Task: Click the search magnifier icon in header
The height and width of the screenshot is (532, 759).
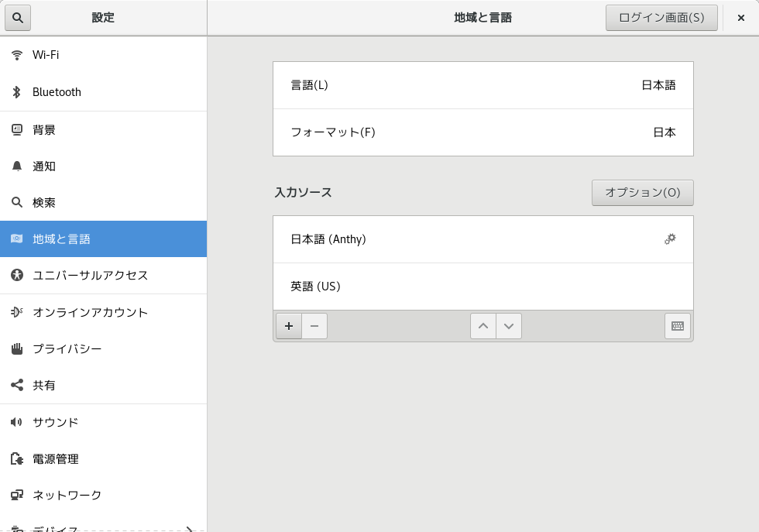Action: [18, 18]
